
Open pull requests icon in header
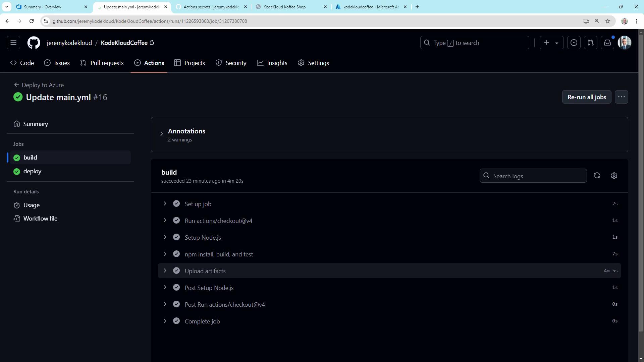point(591,43)
